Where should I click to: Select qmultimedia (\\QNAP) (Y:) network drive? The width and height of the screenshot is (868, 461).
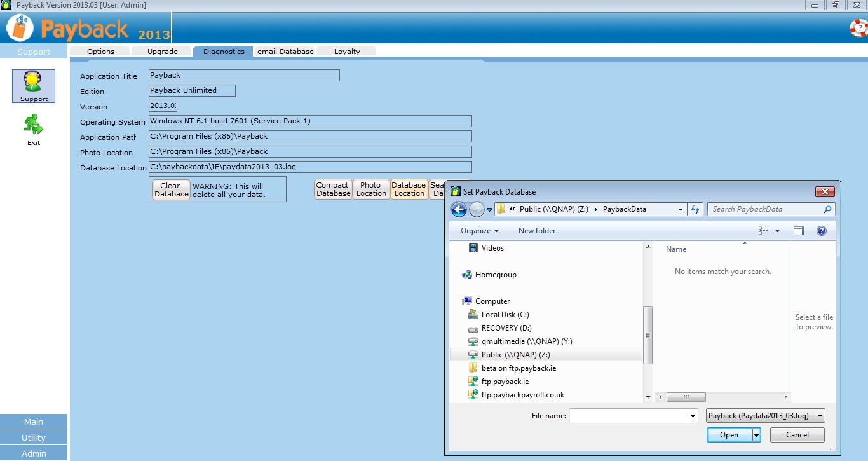tap(527, 341)
